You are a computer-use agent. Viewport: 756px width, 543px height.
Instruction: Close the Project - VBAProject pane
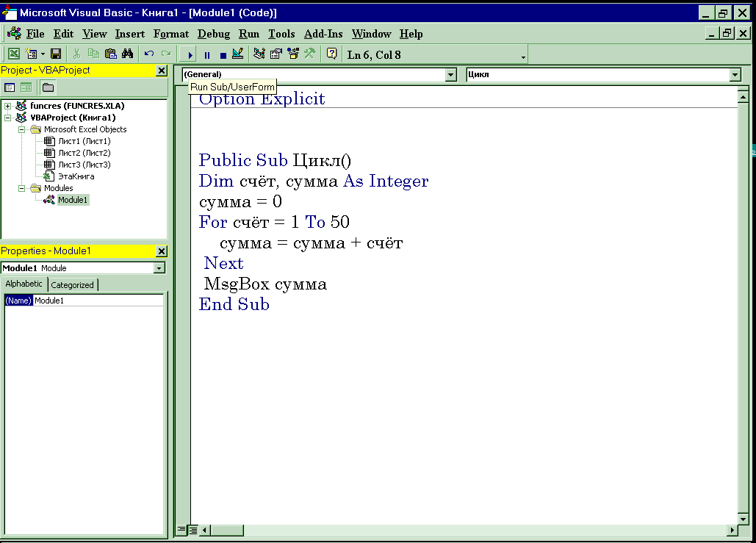162,71
